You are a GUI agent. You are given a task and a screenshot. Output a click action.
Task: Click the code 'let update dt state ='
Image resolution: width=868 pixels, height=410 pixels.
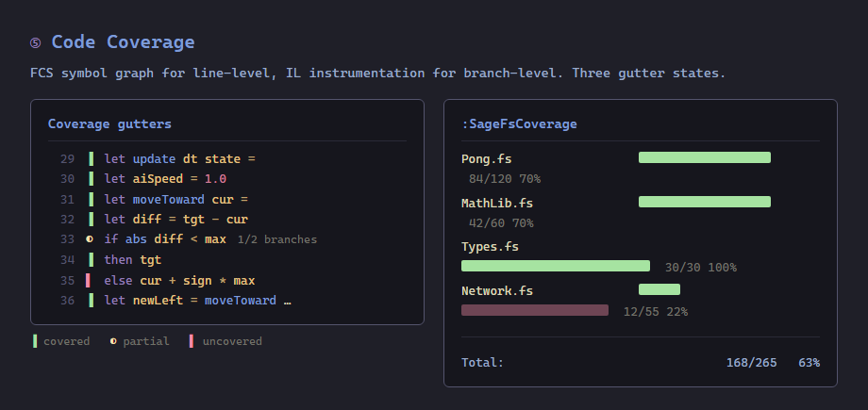point(180,159)
